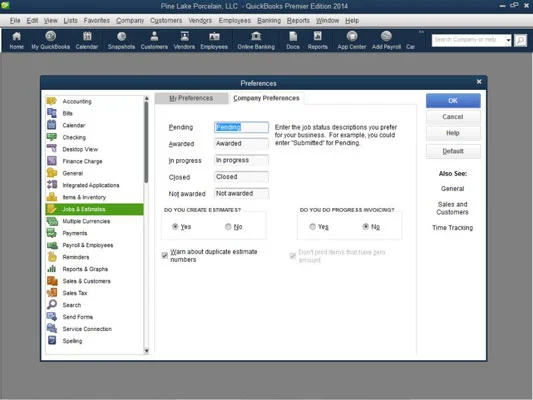533x400 pixels.
Task: Select Sales Tax preferences category
Action: click(94, 293)
